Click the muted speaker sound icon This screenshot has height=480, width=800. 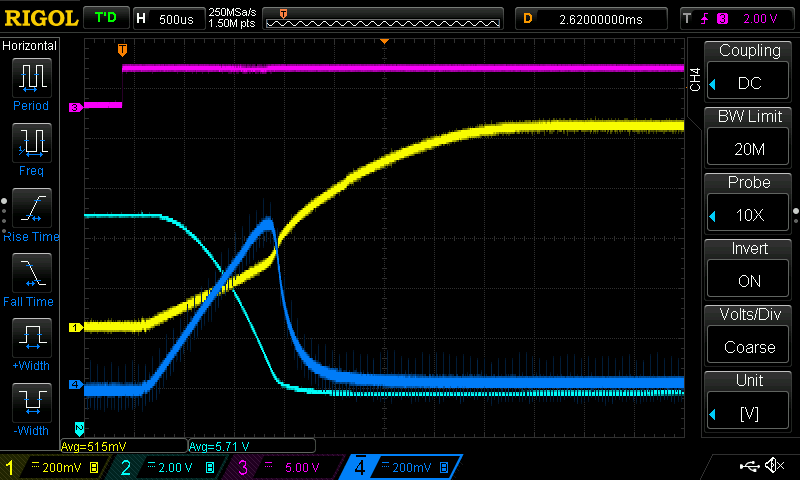tap(775, 465)
